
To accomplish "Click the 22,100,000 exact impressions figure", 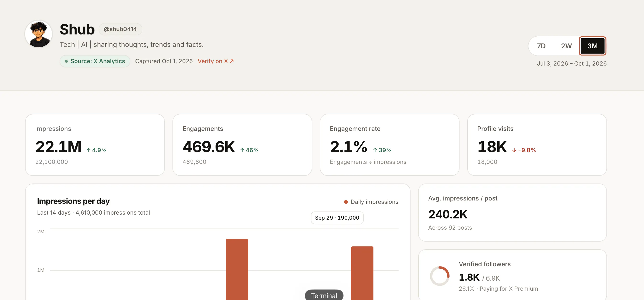I will click(x=51, y=162).
